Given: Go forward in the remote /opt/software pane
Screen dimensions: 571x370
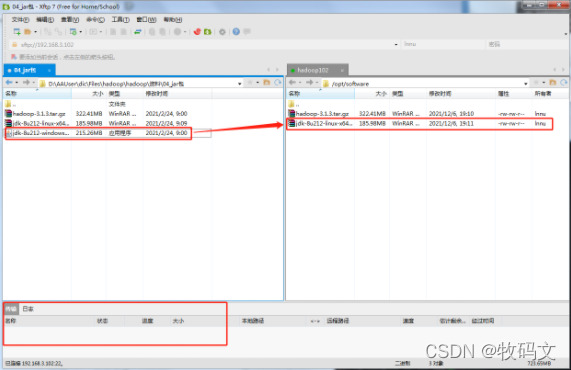Looking at the screenshot, I should click(309, 83).
